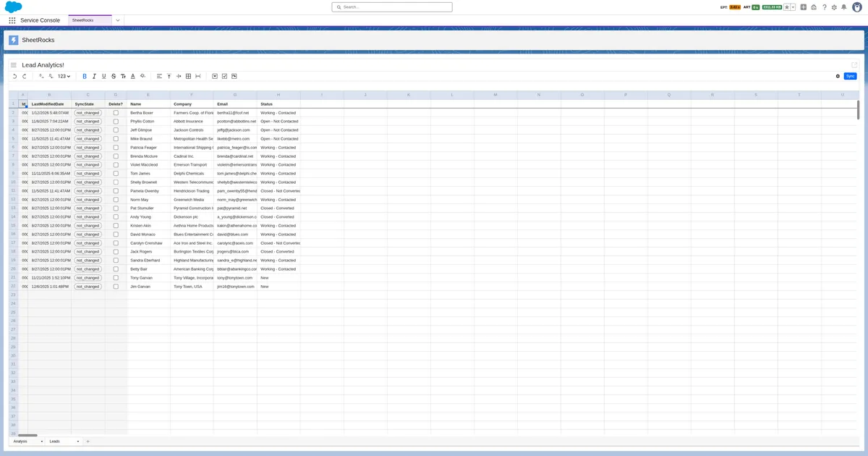Open text color picker
This screenshot has height=456, width=868.
point(133,76)
